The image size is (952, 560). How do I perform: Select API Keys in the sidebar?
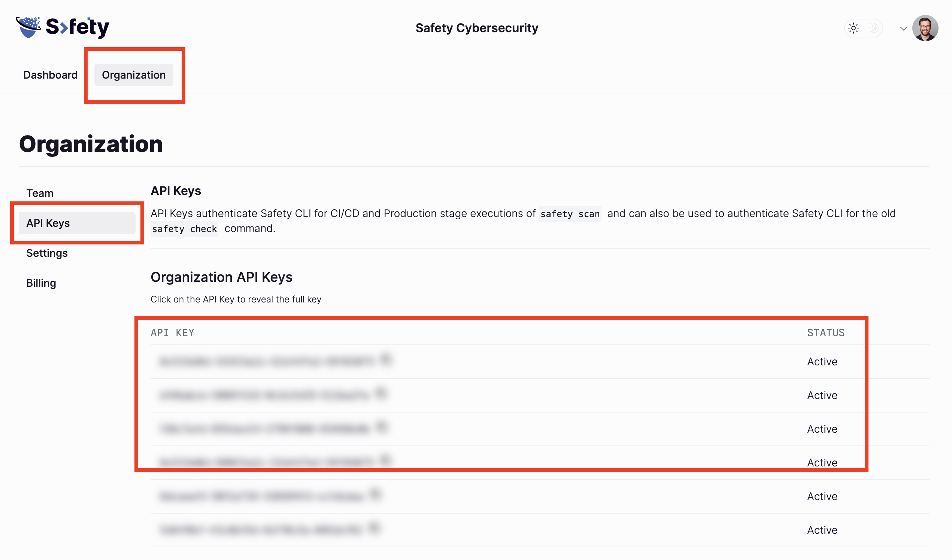click(48, 223)
